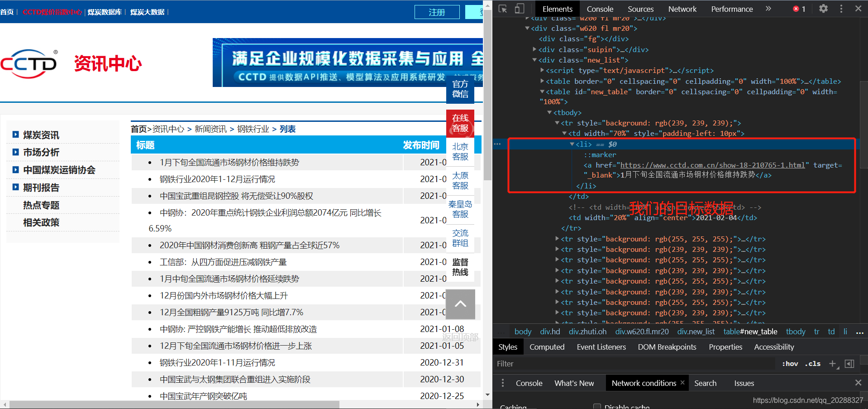Viewport: 868px width, 409px height.
Task: Open sidebar item 中国煤炭运销协会
Action: (x=59, y=170)
